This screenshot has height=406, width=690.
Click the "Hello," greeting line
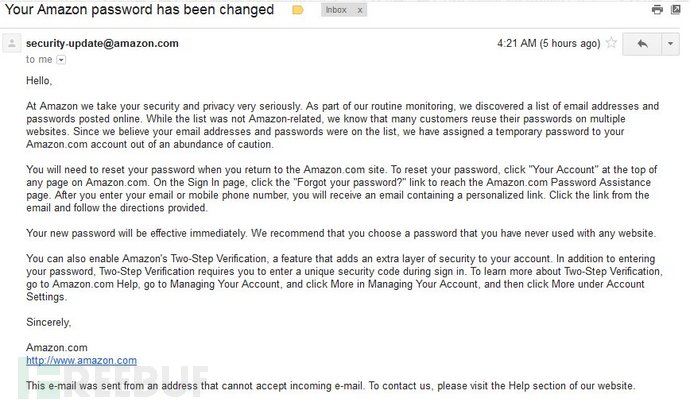point(39,80)
